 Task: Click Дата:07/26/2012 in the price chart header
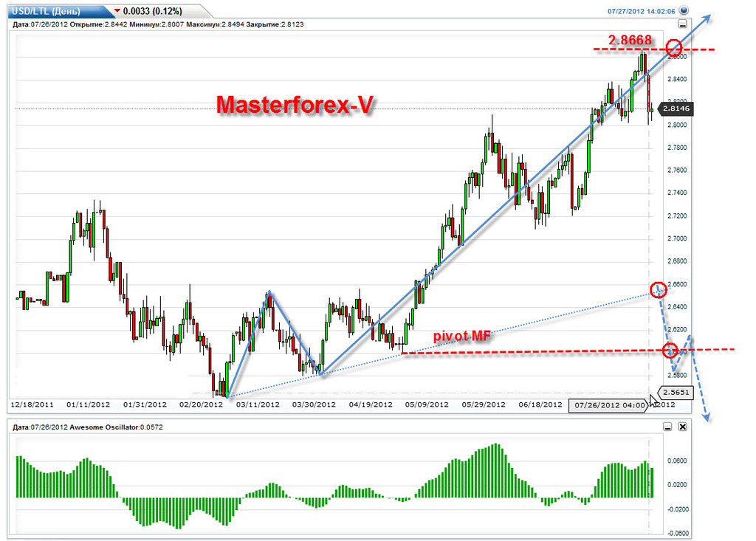point(41,24)
